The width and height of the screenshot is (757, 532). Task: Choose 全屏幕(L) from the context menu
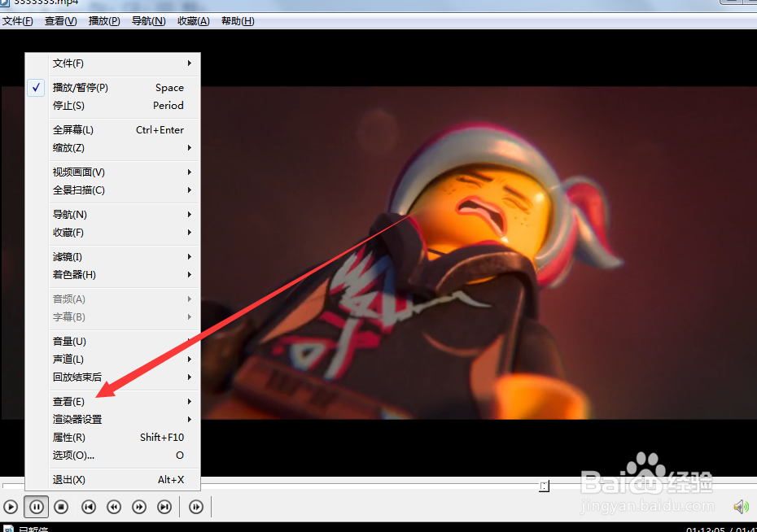tap(113, 130)
